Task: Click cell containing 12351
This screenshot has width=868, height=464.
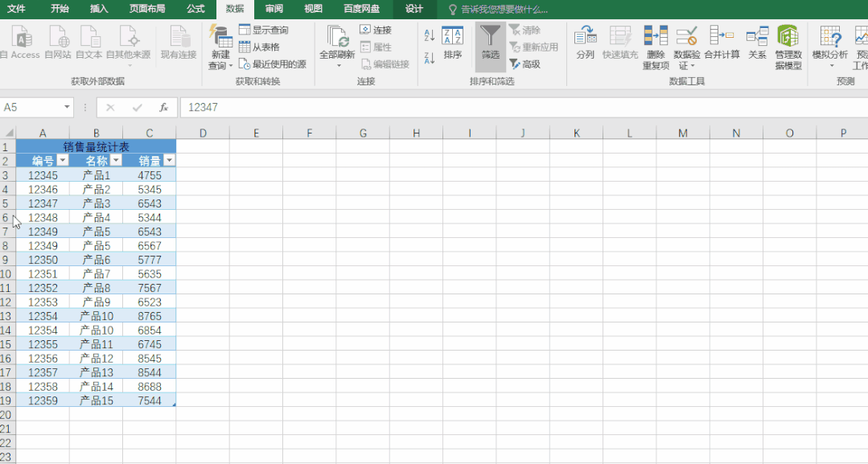Action: 43,274
